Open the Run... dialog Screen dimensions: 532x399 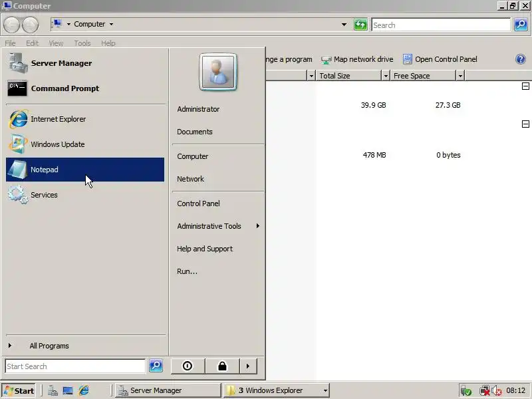click(187, 271)
